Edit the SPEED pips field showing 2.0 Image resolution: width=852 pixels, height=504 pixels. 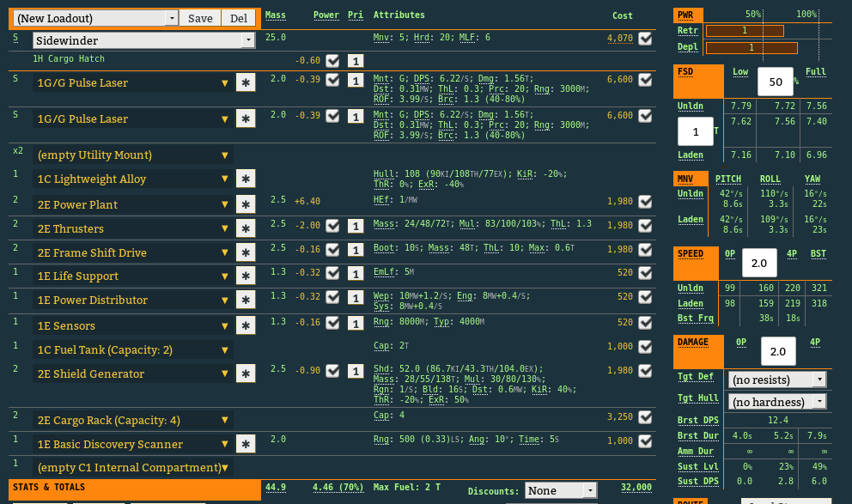(759, 263)
